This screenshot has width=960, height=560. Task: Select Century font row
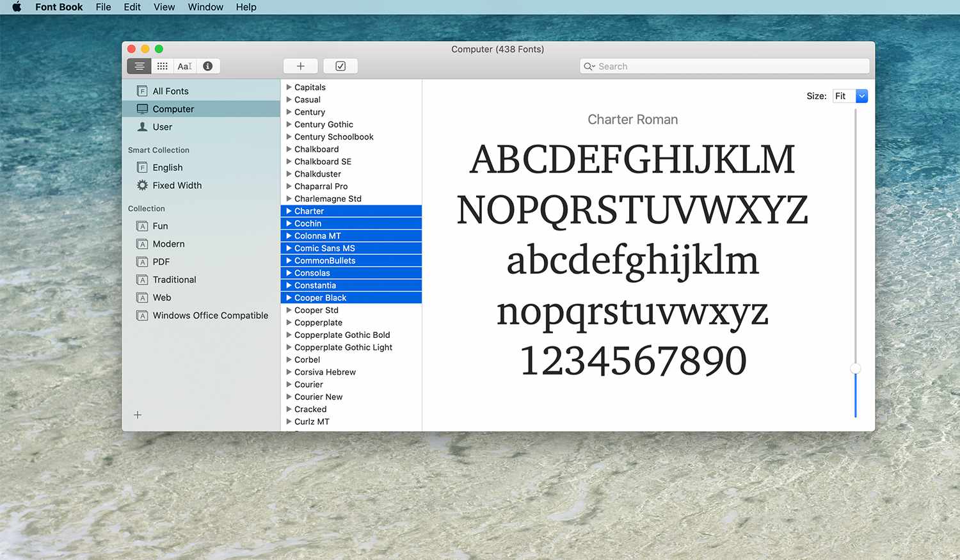tap(351, 112)
